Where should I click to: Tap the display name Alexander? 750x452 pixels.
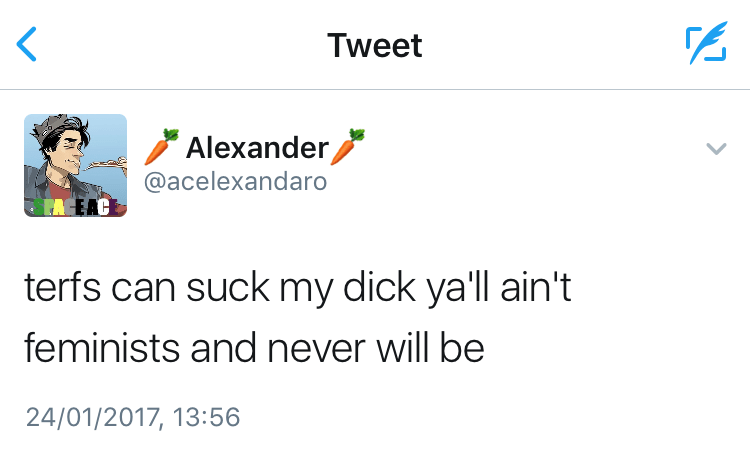[257, 147]
